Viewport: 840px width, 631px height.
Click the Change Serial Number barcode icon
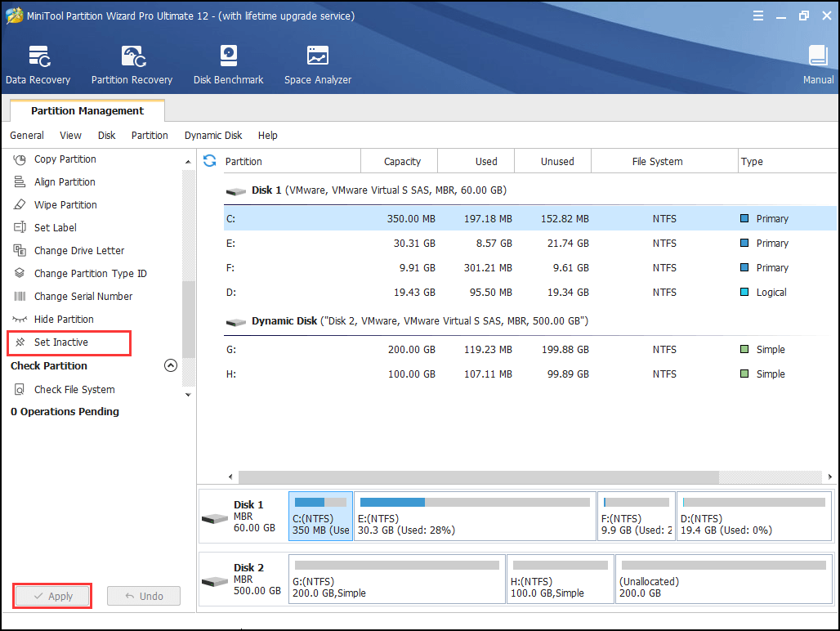tap(20, 296)
